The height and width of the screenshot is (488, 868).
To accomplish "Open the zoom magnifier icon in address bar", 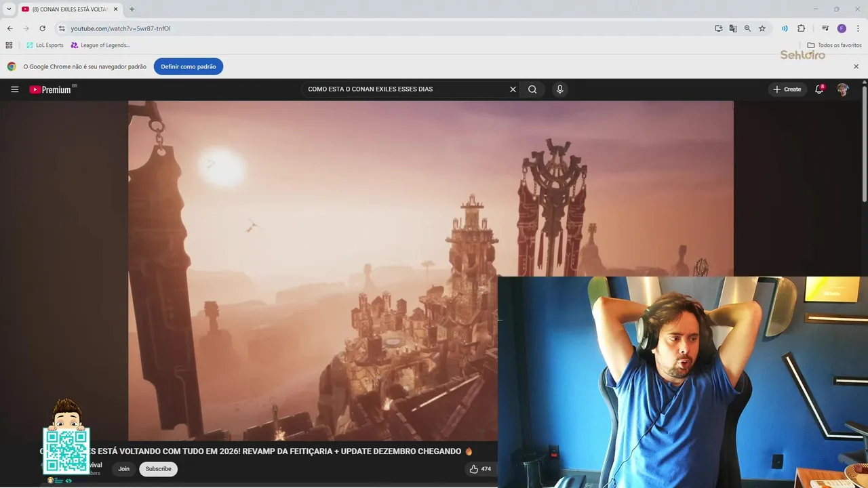I will click(747, 28).
